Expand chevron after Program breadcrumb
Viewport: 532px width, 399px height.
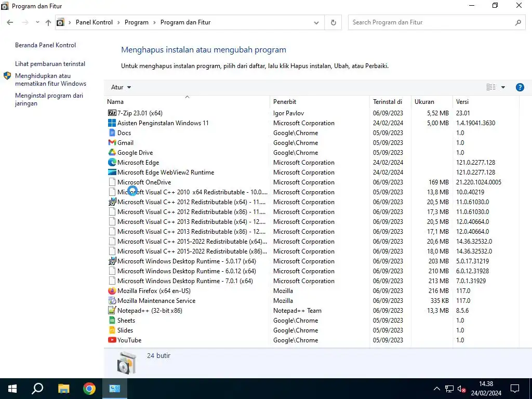154,22
